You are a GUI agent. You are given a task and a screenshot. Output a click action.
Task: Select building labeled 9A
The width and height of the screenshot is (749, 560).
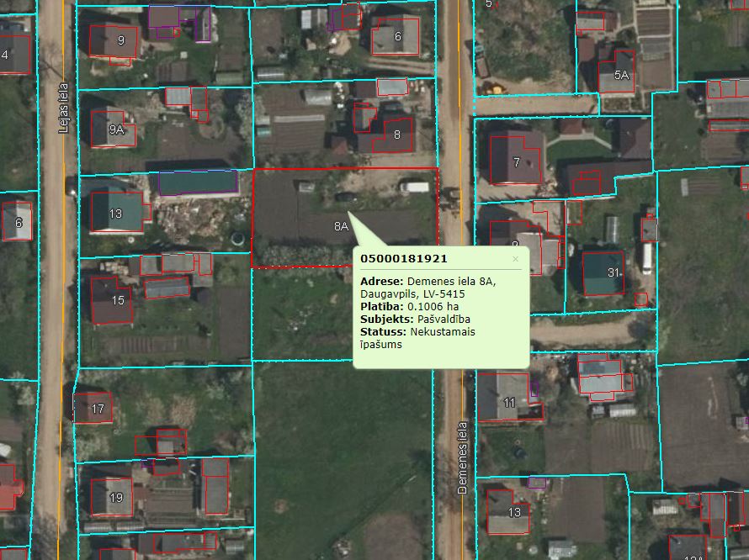coord(114,129)
